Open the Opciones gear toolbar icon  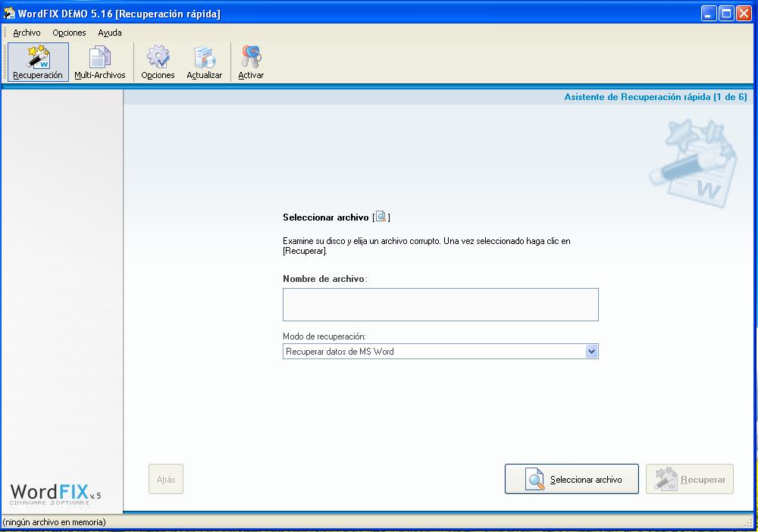(x=158, y=62)
